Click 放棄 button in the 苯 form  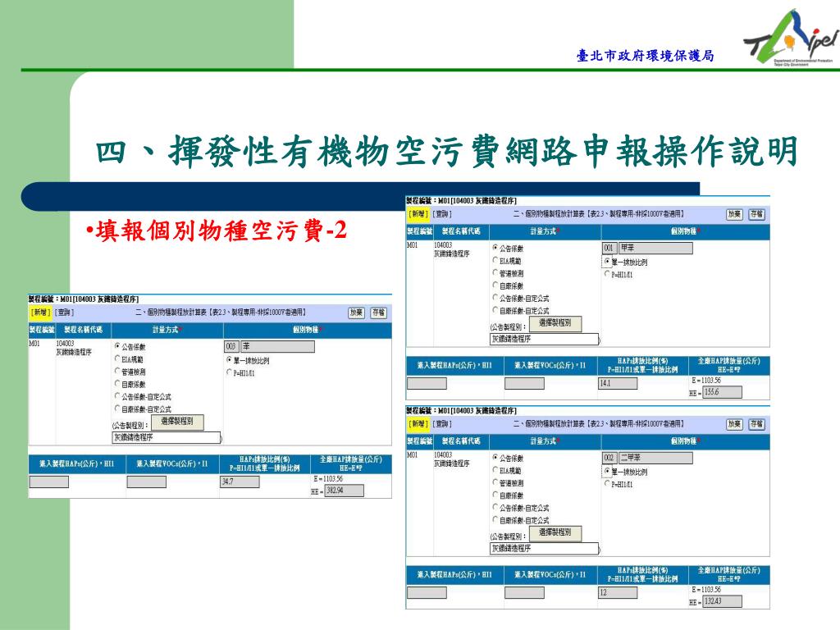[x=356, y=313]
